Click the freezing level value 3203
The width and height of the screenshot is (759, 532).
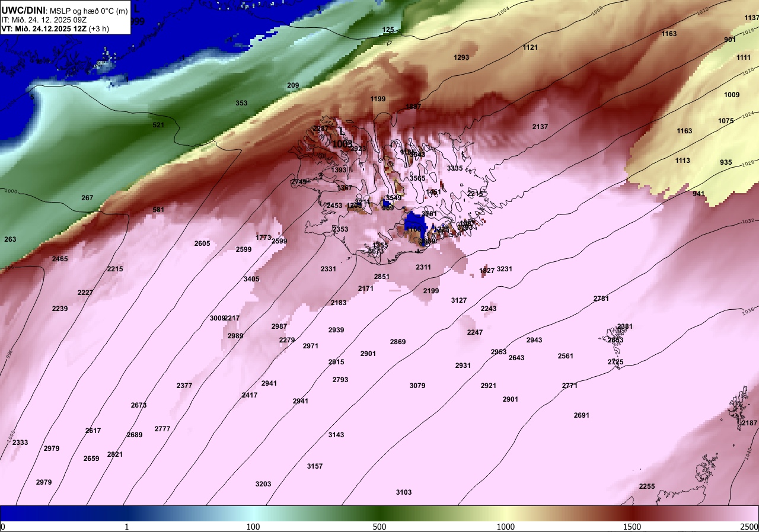pos(263,484)
